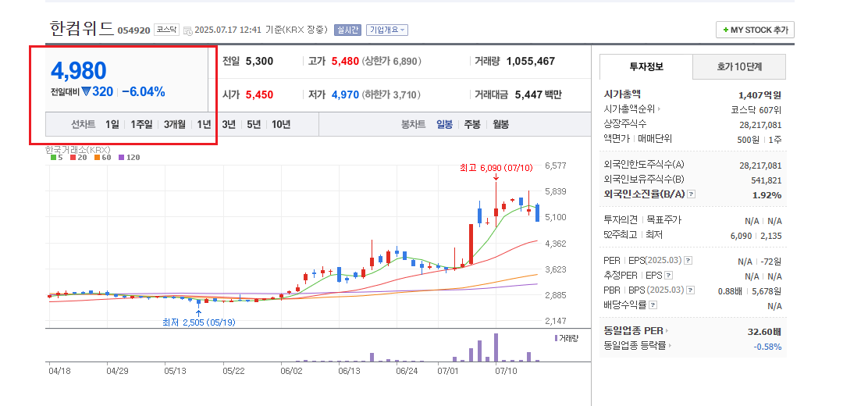Select the 1일 line chart period
The height and width of the screenshot is (406, 868).
coord(112,125)
